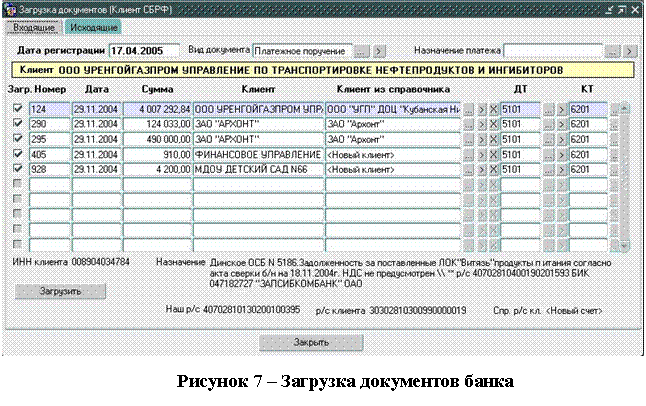Select the Сумма cell 4 007 292,84

tap(157, 109)
